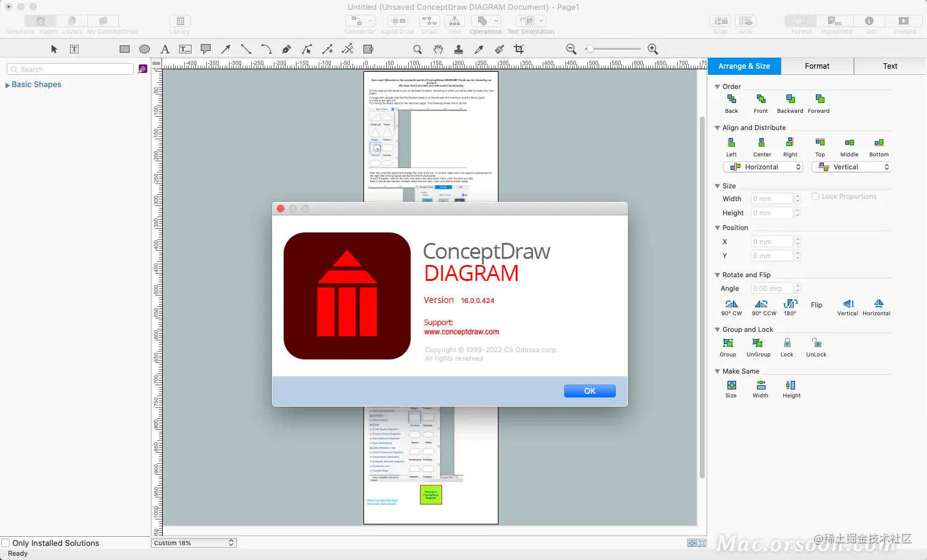The width and height of the screenshot is (927, 560).
Task: Collapse the Align and Distribute section
Action: (717, 128)
